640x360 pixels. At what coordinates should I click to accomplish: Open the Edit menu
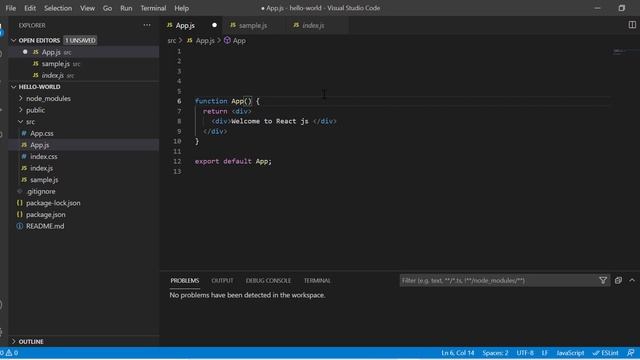30,8
